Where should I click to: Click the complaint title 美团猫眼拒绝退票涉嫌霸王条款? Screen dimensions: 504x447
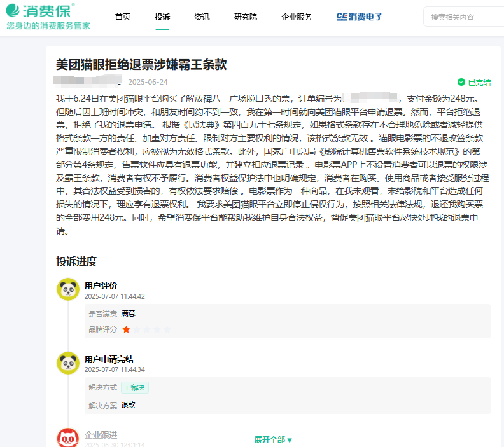pos(141,65)
